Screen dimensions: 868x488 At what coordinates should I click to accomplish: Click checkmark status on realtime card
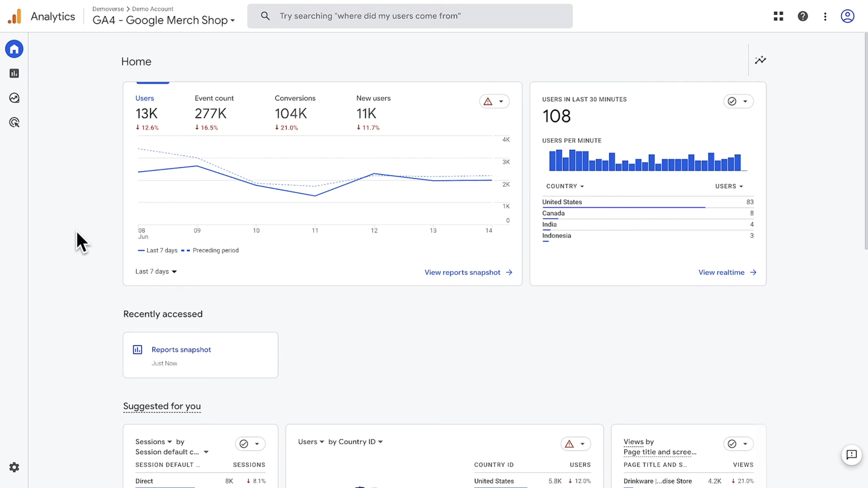pos(731,102)
